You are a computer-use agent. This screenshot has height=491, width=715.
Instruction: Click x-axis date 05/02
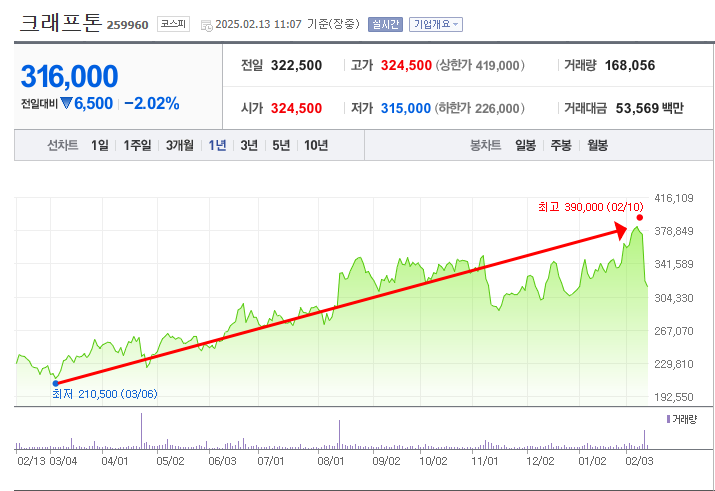(x=170, y=461)
